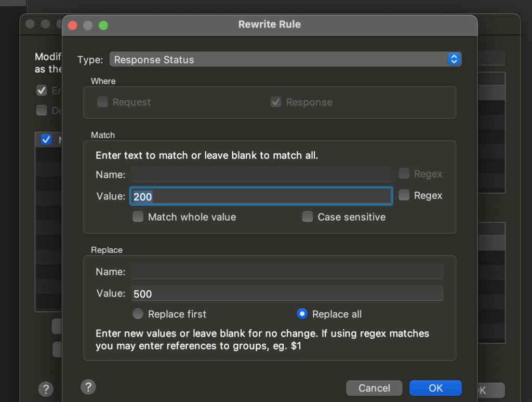Check the Match whole value option
Image resolution: width=532 pixels, height=402 pixels.
[138, 217]
